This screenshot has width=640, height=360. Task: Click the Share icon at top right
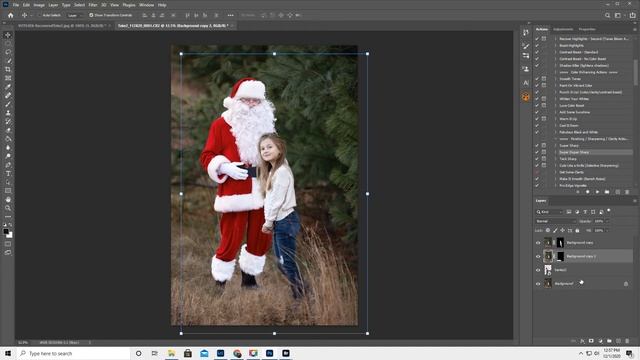(632, 15)
